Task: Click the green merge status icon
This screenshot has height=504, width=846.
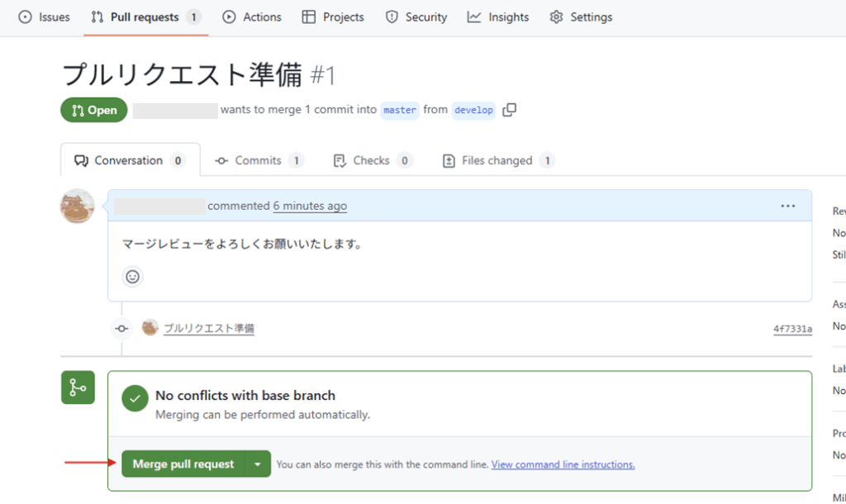Action: click(x=78, y=388)
